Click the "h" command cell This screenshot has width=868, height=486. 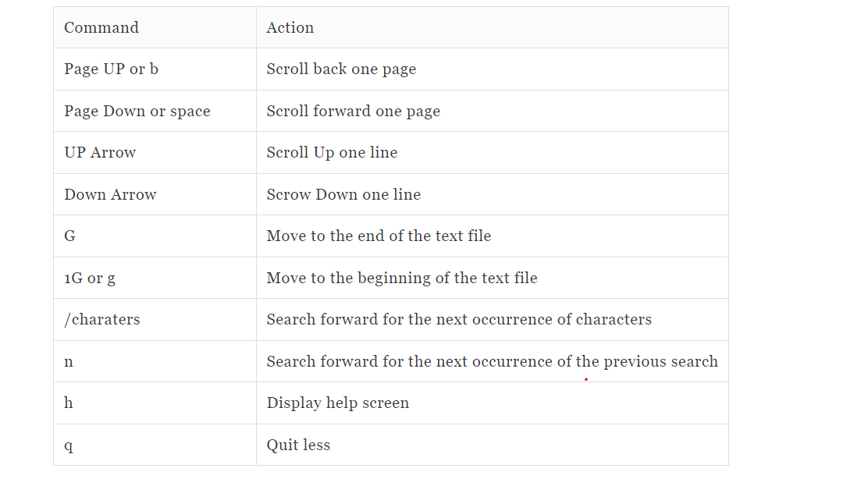pyautogui.click(x=69, y=403)
